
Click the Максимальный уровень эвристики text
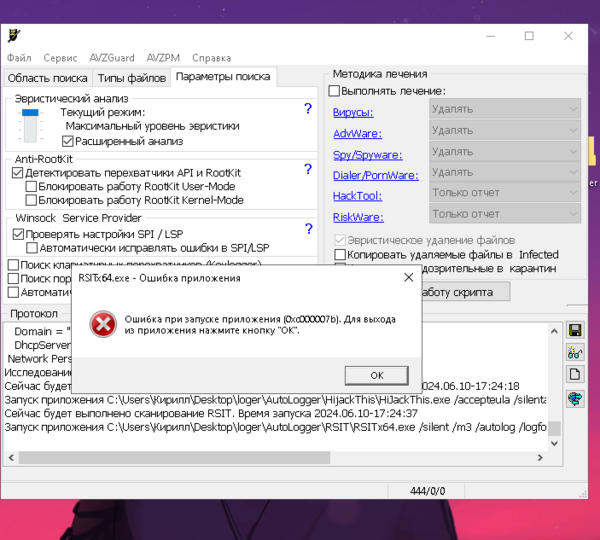click(152, 126)
